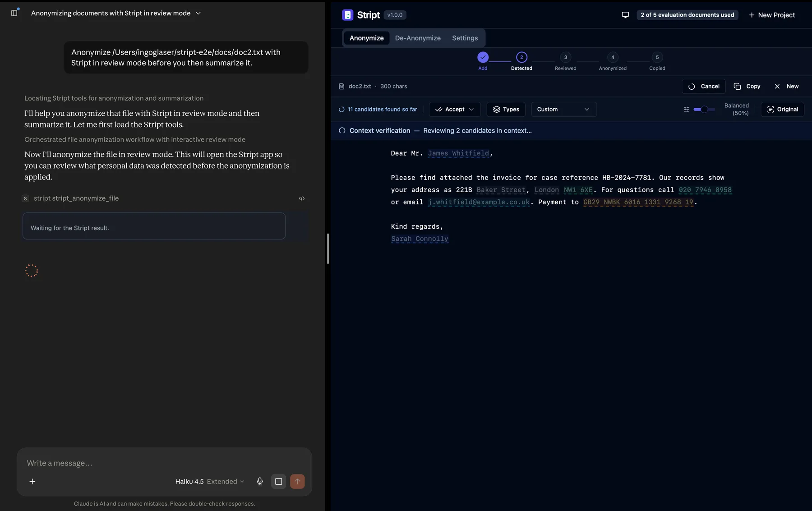Toggle the sidebar panel icon

pyautogui.click(x=14, y=13)
